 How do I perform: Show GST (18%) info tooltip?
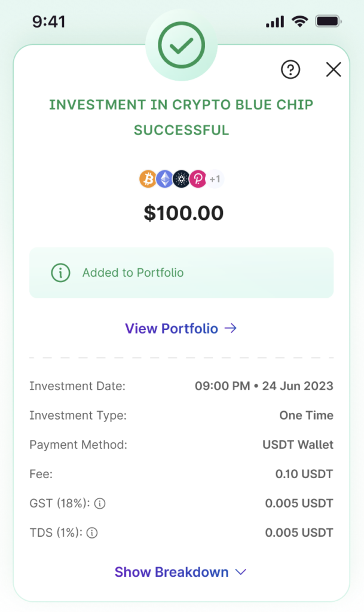click(x=100, y=504)
